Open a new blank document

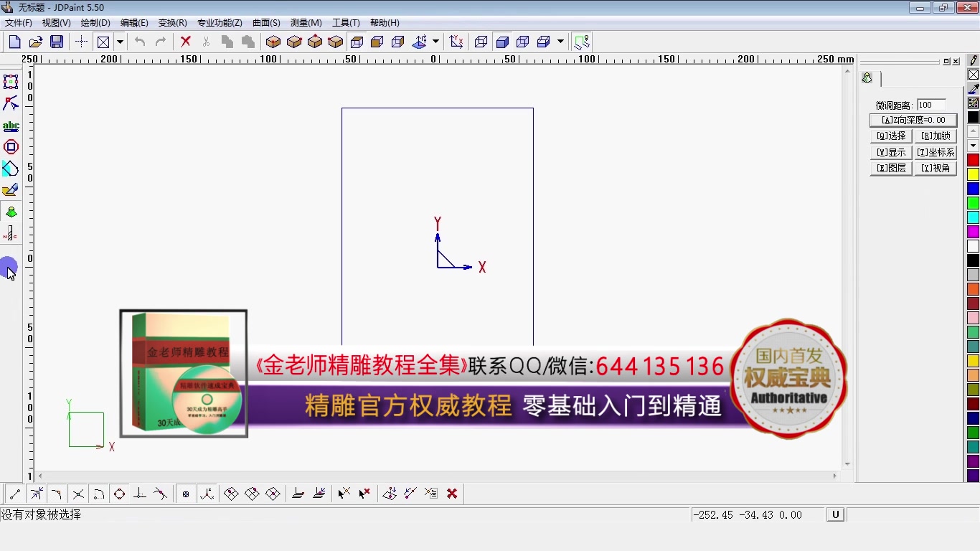coord(14,41)
